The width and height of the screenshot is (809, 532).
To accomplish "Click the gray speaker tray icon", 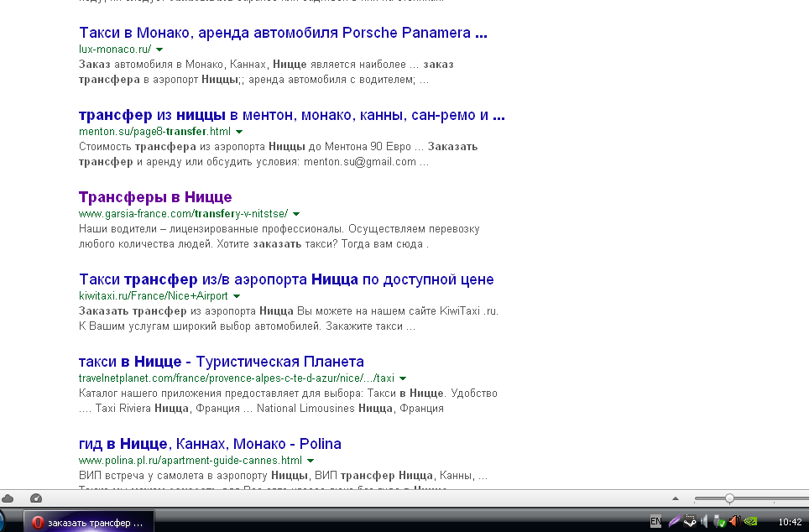I will click(704, 522).
